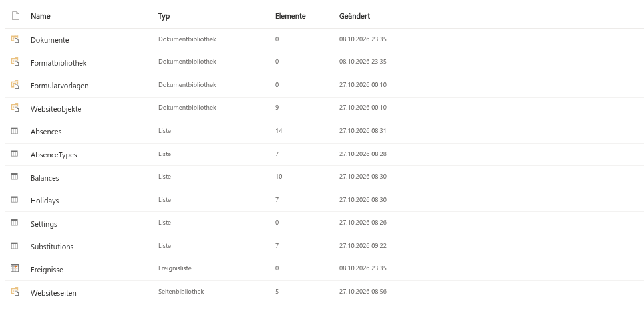Viewport: 644px width, 309px height.
Task: Click the Substitutions list icon
Action: (15, 246)
